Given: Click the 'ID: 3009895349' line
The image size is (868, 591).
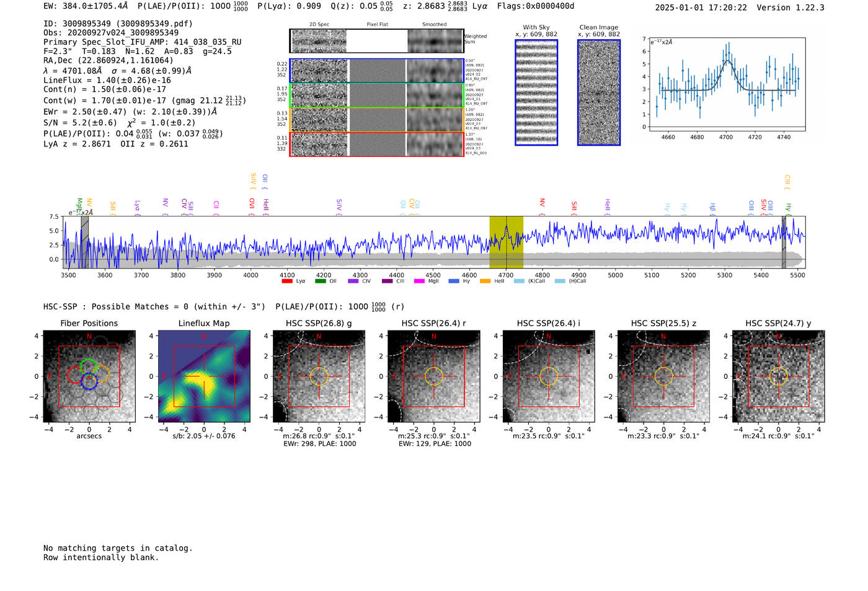Looking at the screenshot, I should (x=118, y=24).
